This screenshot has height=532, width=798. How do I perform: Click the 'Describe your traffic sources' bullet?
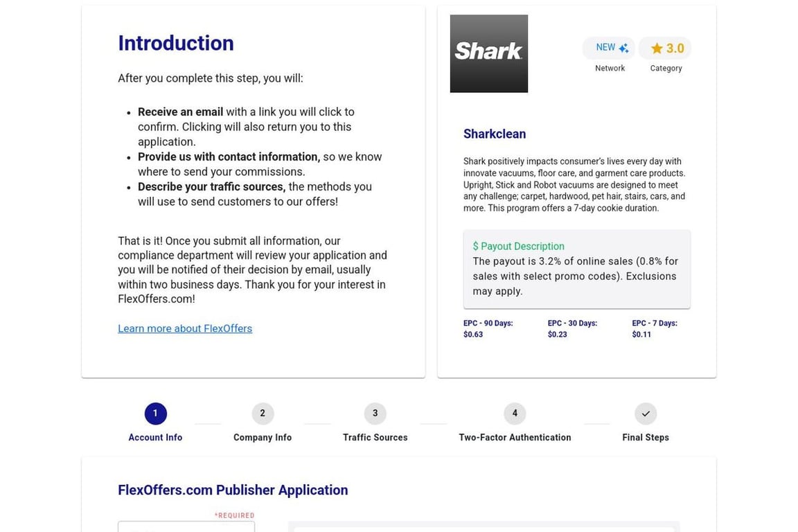click(x=212, y=187)
